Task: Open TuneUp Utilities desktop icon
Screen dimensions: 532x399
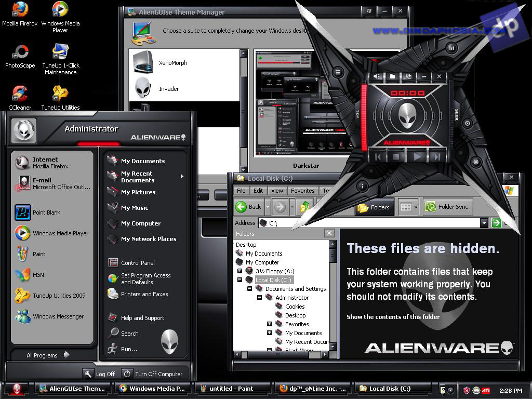Action: [60, 98]
